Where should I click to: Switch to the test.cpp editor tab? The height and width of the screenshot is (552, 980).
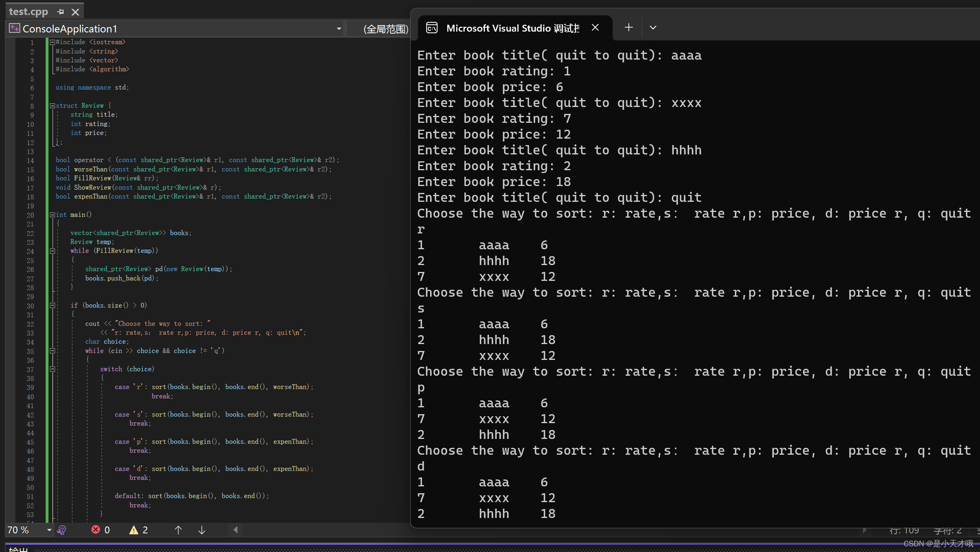coord(28,11)
